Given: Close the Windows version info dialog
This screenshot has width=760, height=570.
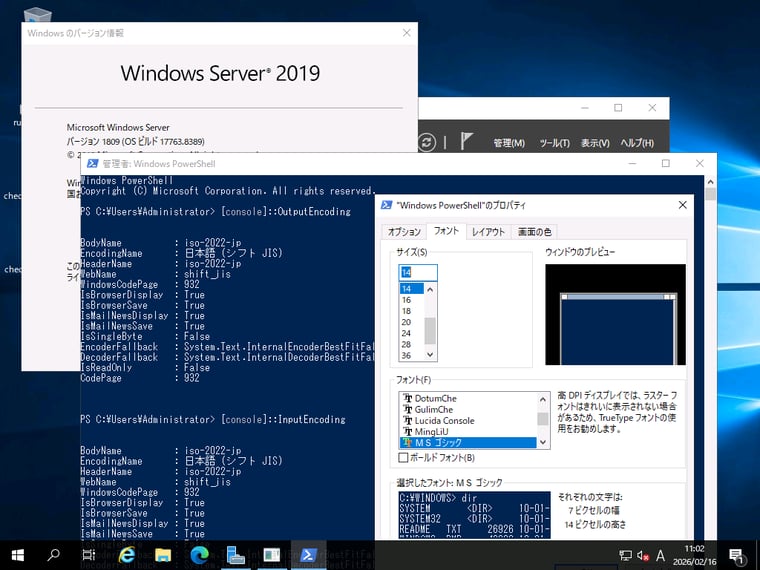Looking at the screenshot, I should pyautogui.click(x=406, y=33).
